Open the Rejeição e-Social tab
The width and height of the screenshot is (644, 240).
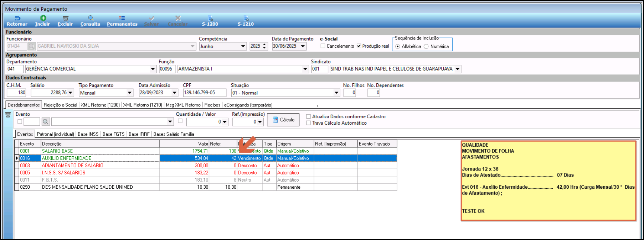pos(60,105)
